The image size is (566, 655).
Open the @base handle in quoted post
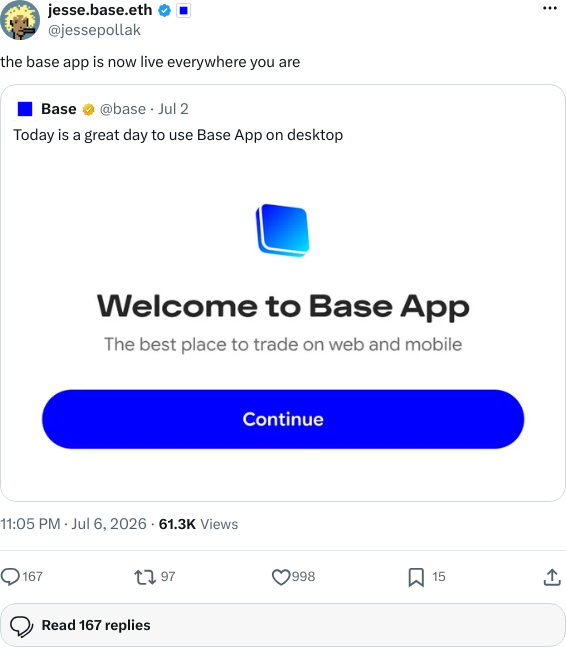pos(123,109)
